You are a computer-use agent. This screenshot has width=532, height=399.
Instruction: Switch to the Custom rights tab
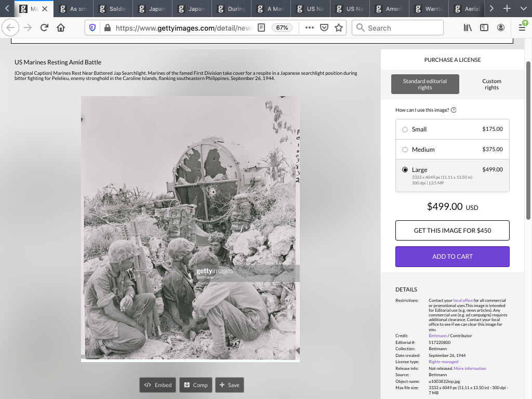pyautogui.click(x=491, y=84)
